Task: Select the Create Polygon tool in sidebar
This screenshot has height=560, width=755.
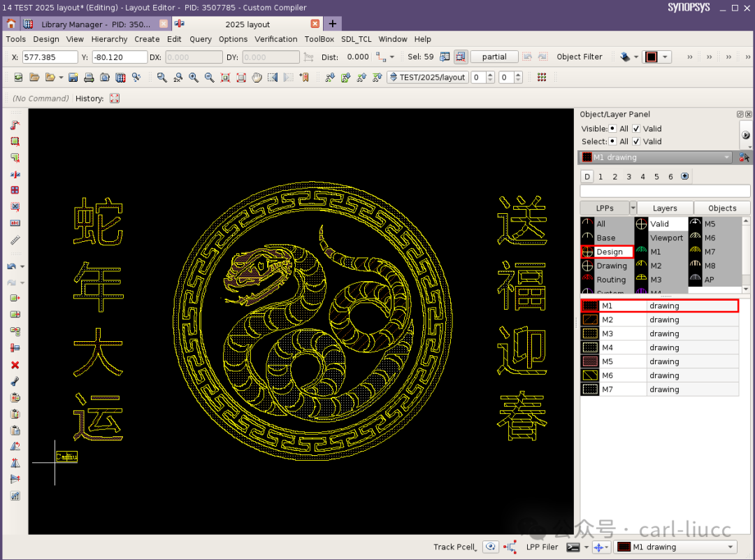Action: click(15, 157)
